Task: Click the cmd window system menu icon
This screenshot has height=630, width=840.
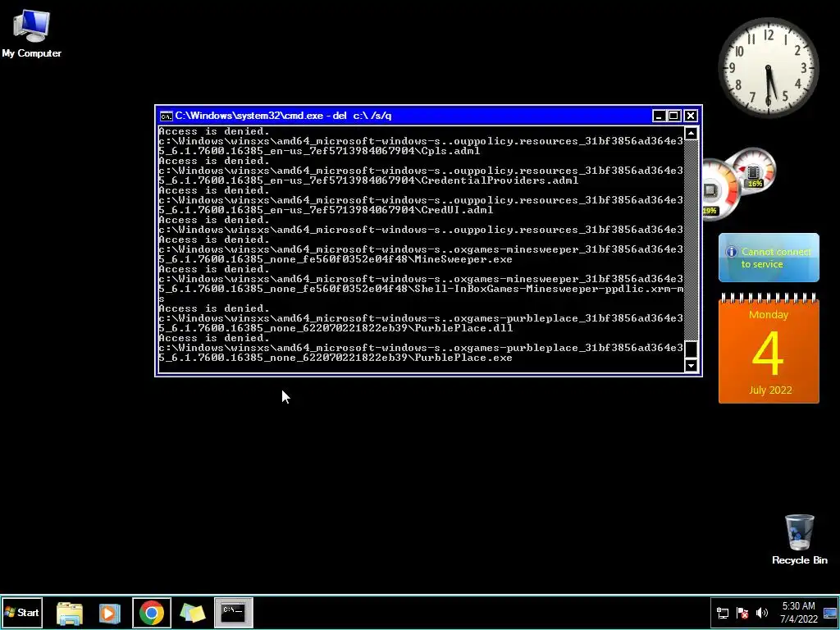Action: [x=166, y=116]
